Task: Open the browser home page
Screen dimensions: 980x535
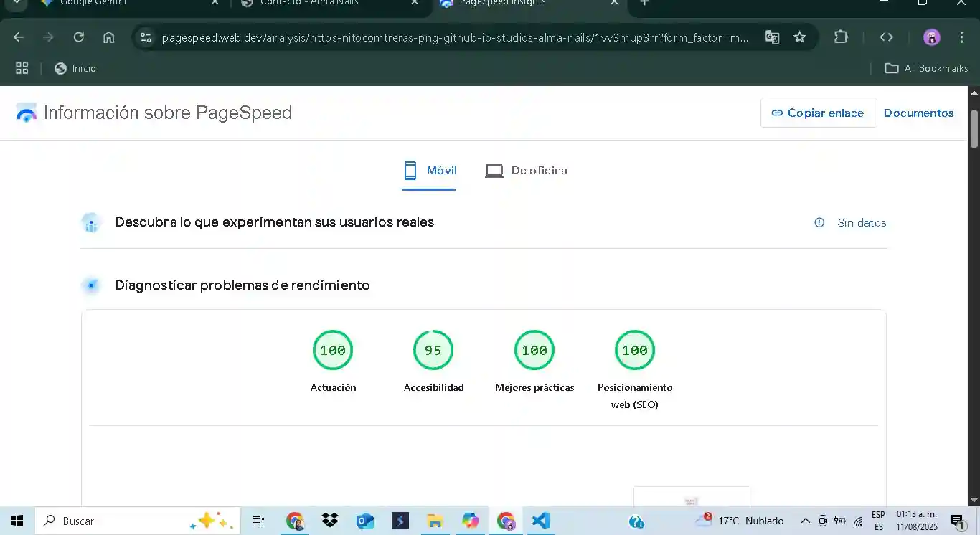Action: coord(108,37)
